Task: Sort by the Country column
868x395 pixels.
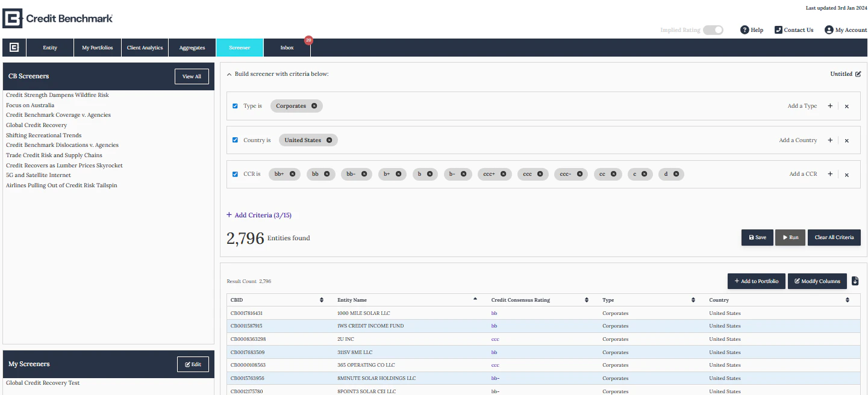Action: click(x=848, y=300)
